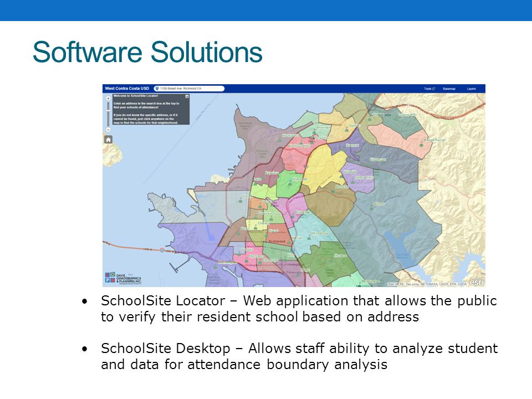Click the Olinda school label on map
Viewport: 532px width, 399px height.
pos(379,204)
